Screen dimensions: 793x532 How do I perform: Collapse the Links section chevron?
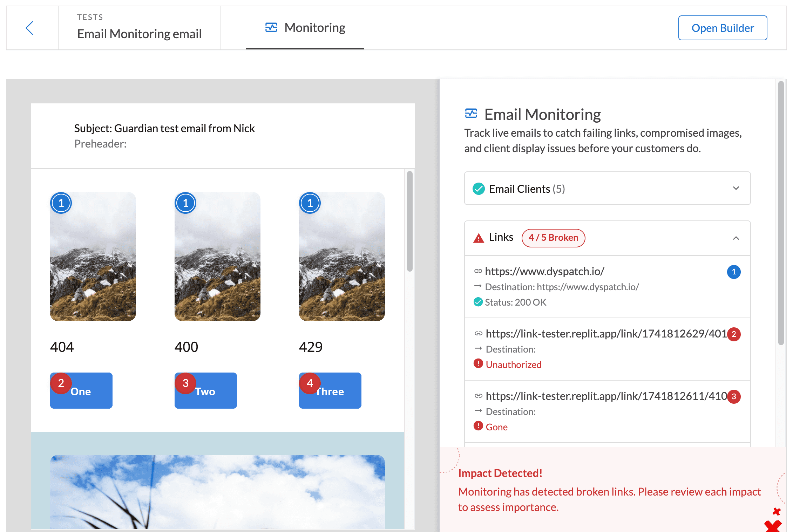[x=736, y=238]
